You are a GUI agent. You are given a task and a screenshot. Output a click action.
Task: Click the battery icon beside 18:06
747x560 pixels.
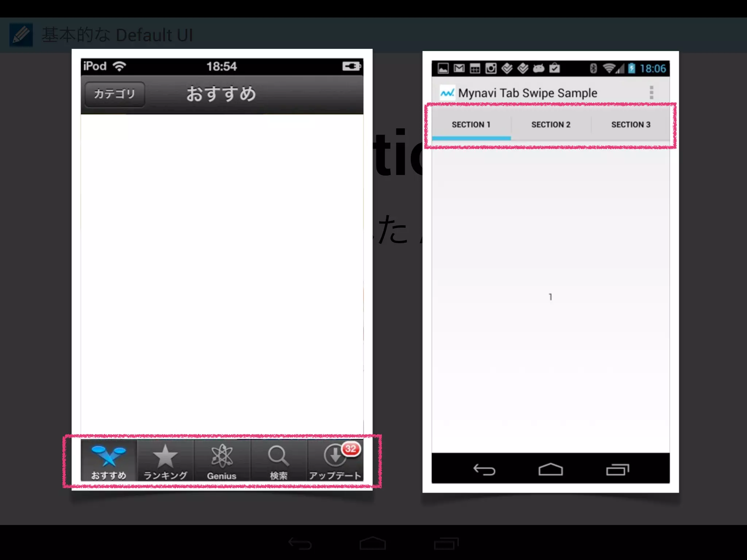(x=632, y=68)
